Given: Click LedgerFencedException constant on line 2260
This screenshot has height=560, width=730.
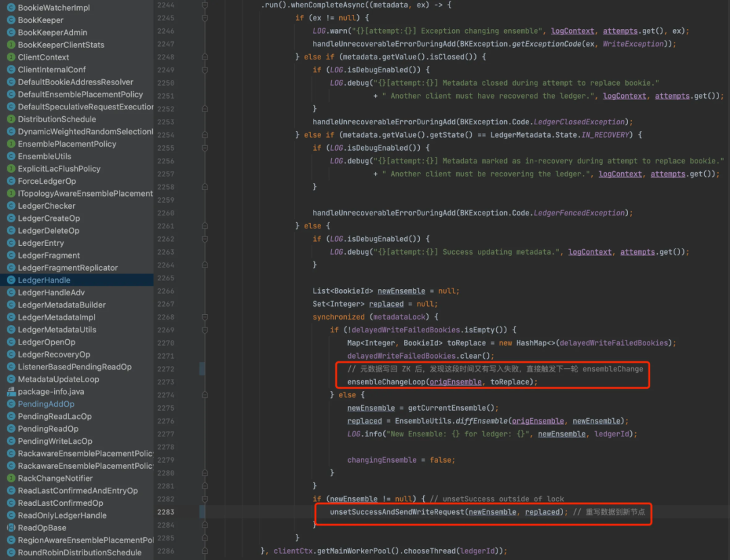Looking at the screenshot, I should tap(579, 213).
